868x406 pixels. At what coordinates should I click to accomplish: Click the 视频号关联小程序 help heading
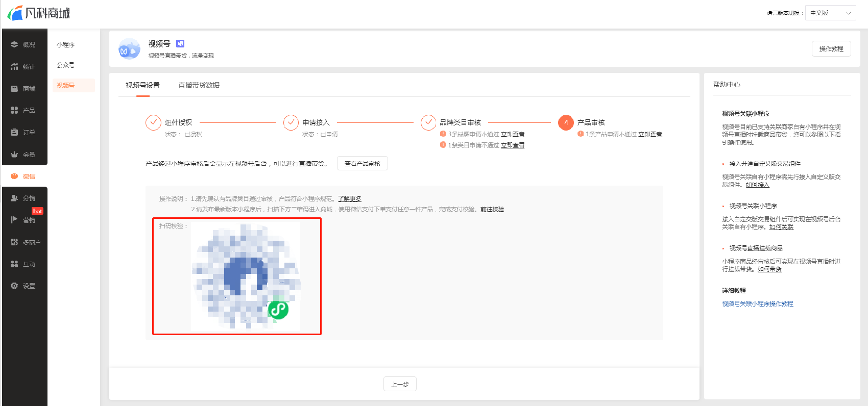pyautogui.click(x=745, y=114)
